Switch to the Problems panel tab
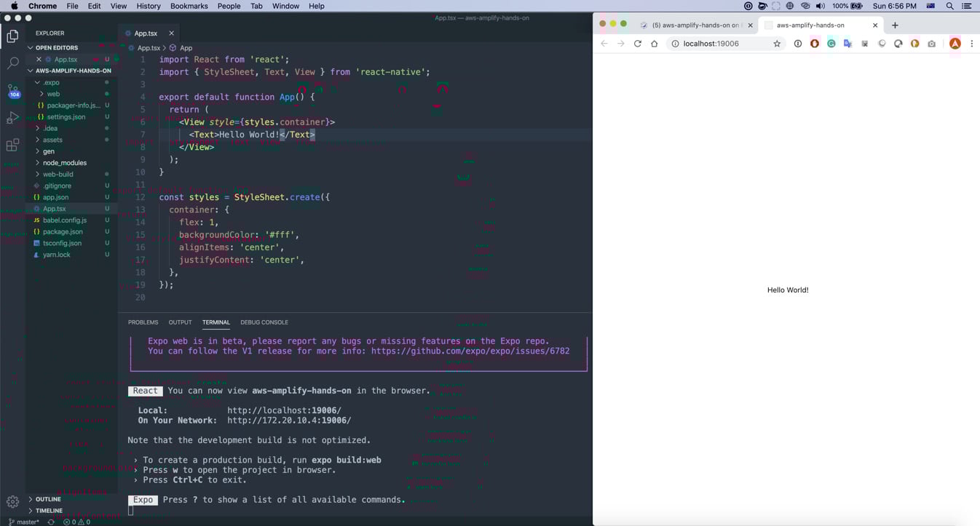980x526 pixels. tap(143, 322)
